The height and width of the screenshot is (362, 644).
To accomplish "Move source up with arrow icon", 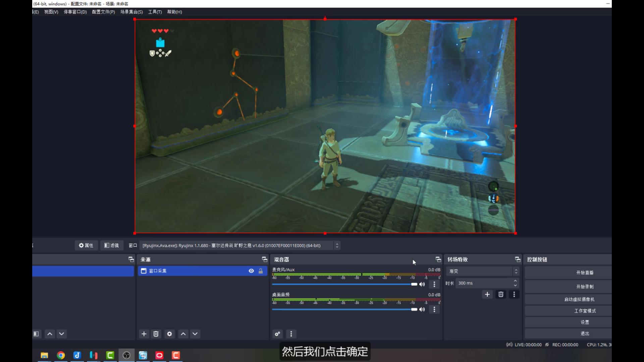I will [x=183, y=334].
